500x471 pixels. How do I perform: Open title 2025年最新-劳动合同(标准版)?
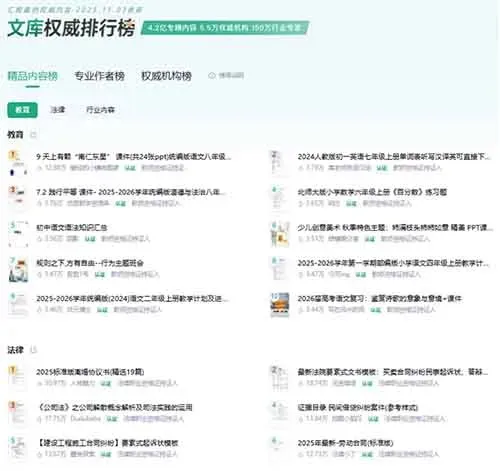coord(346,443)
